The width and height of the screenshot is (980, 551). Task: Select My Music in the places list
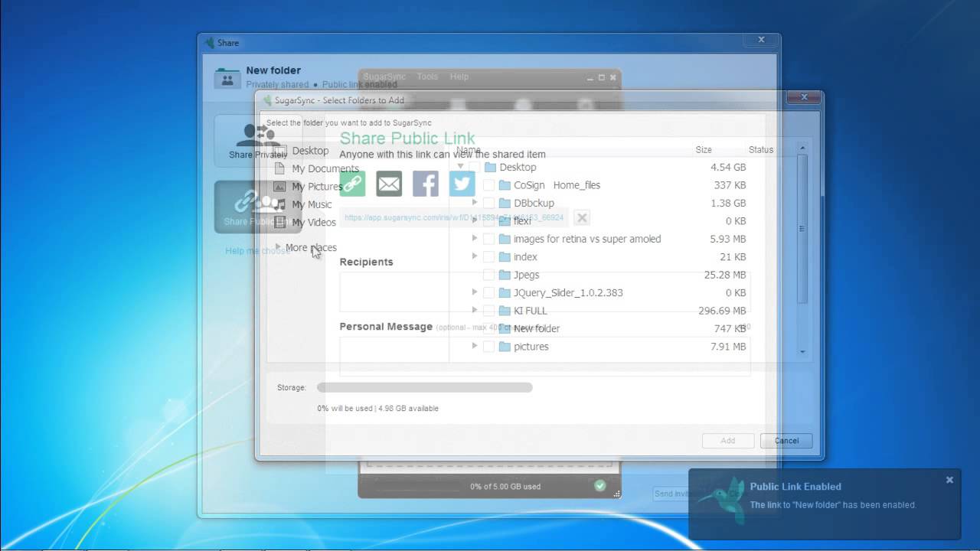pos(303,204)
